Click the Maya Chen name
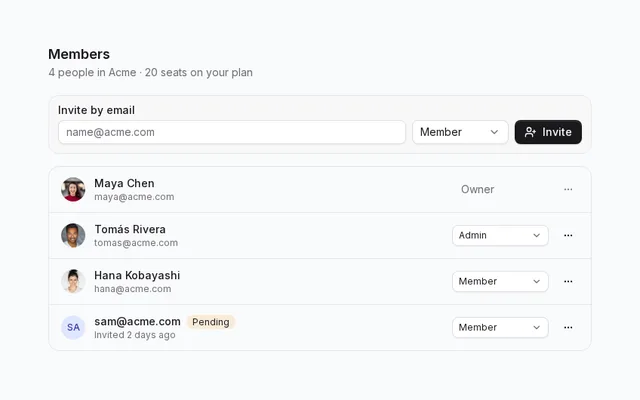 pyautogui.click(x=124, y=183)
